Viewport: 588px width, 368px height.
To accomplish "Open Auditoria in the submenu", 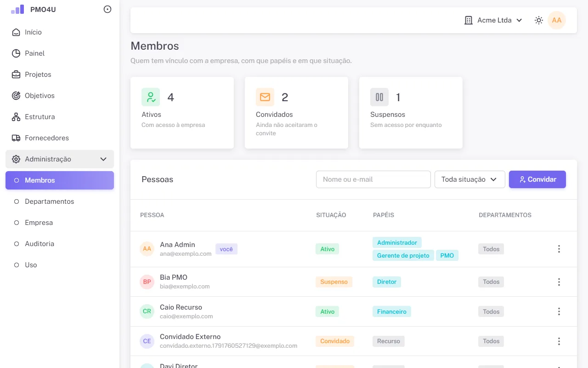I will [x=60, y=244].
